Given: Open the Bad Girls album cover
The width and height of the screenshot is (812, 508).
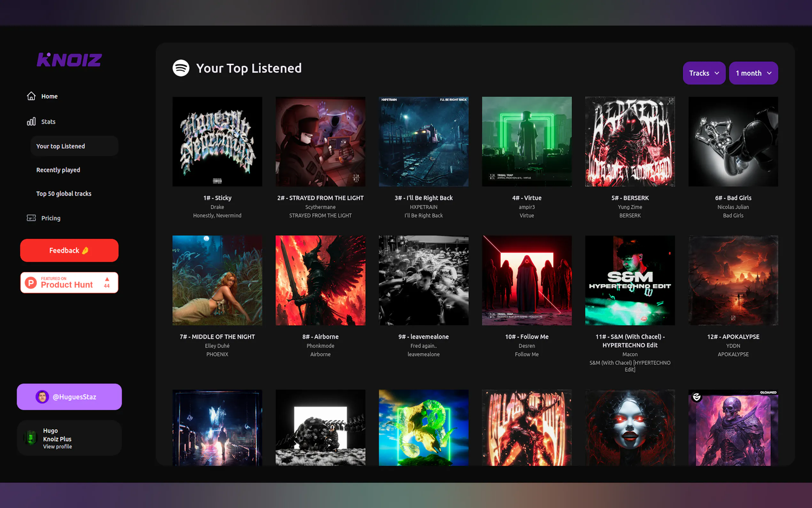Looking at the screenshot, I should [733, 141].
